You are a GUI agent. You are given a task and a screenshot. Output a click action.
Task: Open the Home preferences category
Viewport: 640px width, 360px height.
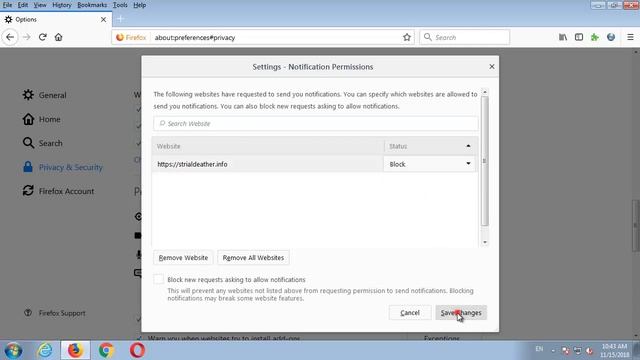point(41,119)
